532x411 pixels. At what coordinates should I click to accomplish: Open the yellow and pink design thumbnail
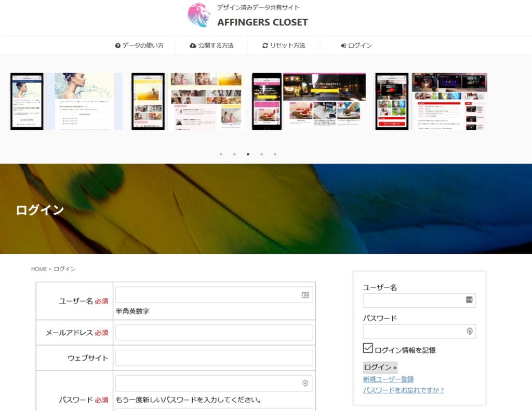[187, 101]
